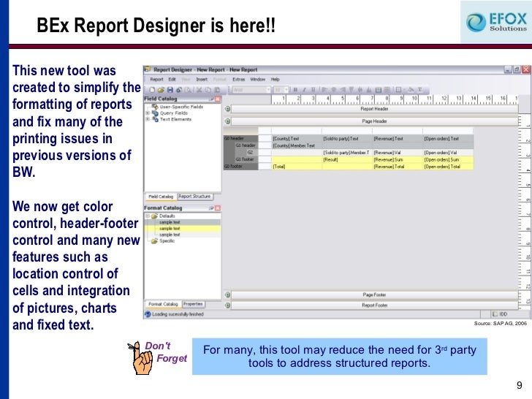The image size is (532, 399).
Task: Pin the Field Catalog panel
Action: (x=211, y=99)
